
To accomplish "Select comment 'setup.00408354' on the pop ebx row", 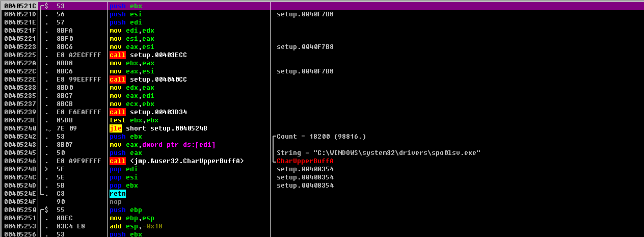I will 305,186.
